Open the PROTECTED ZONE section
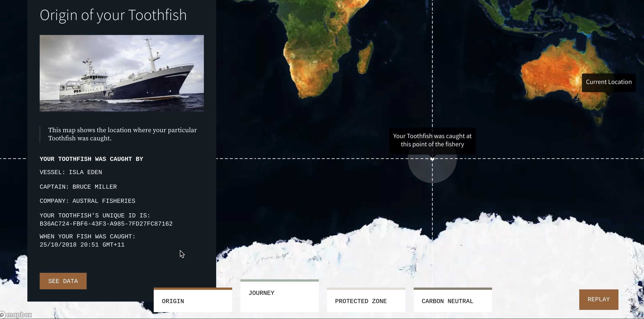 [366, 301]
